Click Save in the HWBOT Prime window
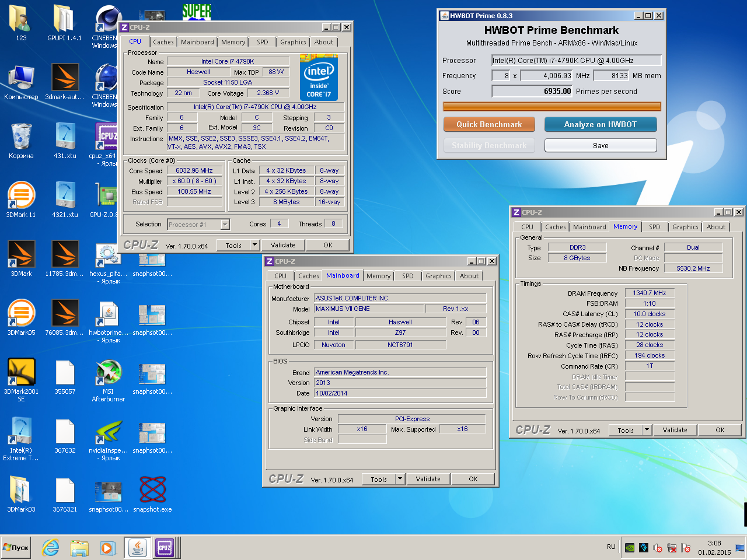This screenshot has height=560, width=747. point(601,145)
